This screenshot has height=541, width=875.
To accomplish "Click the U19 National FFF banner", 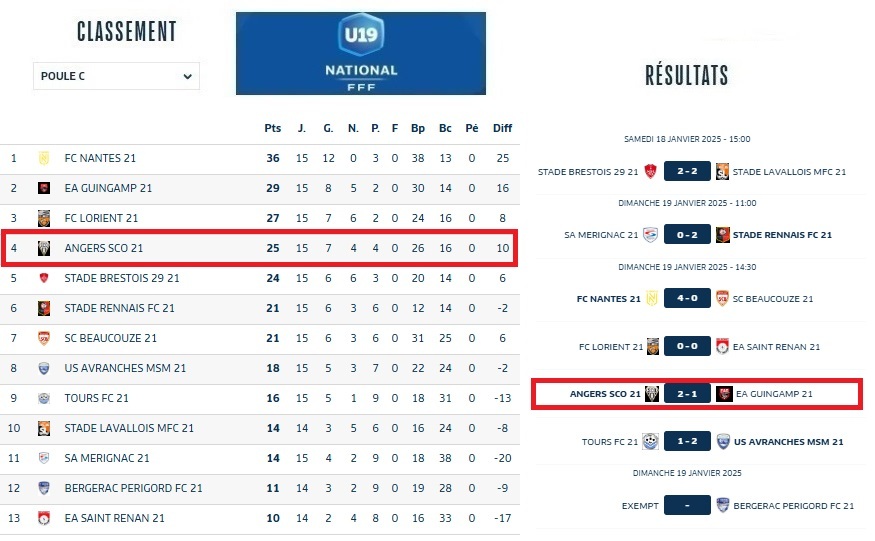I will [x=361, y=53].
